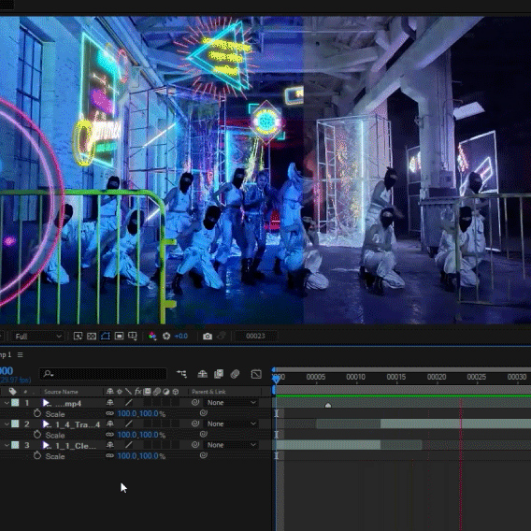Enable Frame Blending for all layers icon
Image resolution: width=531 pixels, height=531 pixels.
coord(219,374)
